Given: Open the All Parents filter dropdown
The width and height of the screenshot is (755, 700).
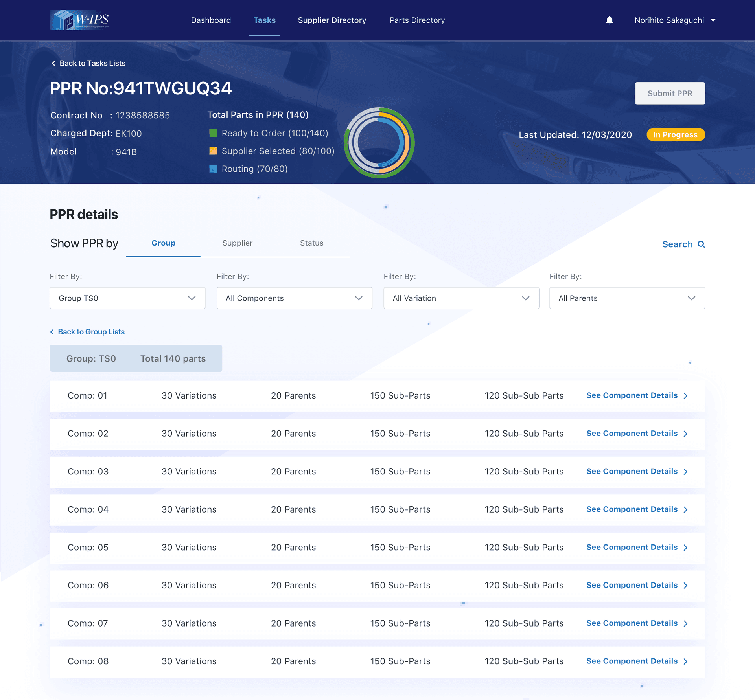Looking at the screenshot, I should [x=627, y=298].
